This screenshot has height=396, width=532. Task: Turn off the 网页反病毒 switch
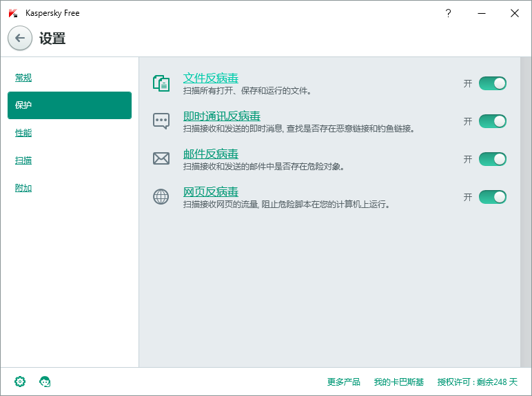(x=492, y=197)
